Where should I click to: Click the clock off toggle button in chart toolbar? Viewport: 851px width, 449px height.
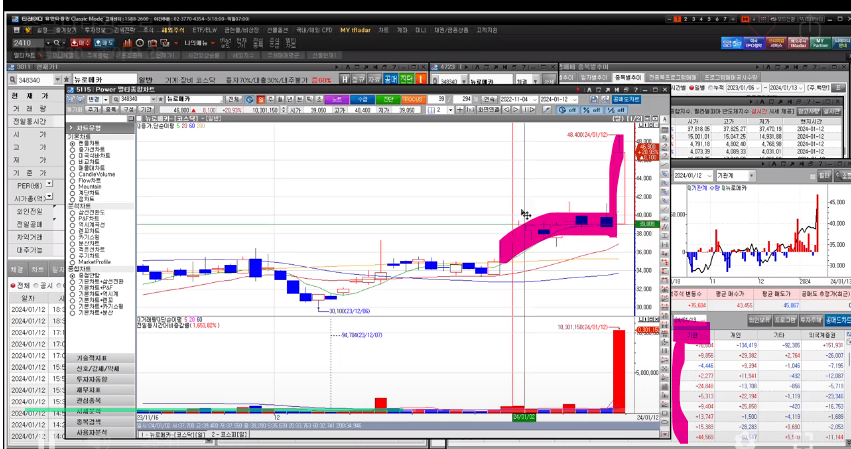pos(567,110)
